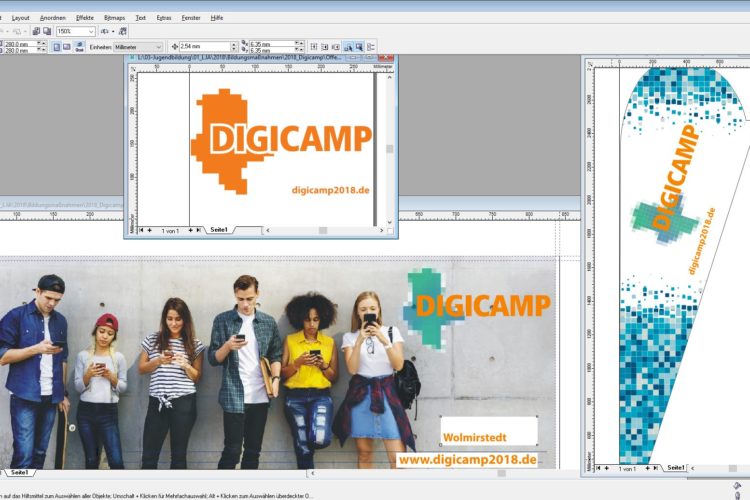This screenshot has width=750, height=500.
Task: Toggle the highlighted treat-as-filled icon in property bar
Action: pyautogui.click(x=348, y=47)
